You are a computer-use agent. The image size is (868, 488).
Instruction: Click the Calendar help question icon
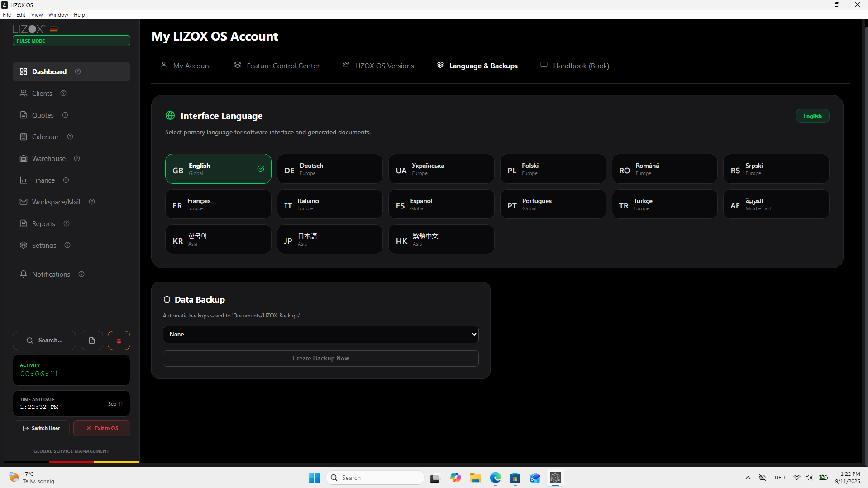70,137
